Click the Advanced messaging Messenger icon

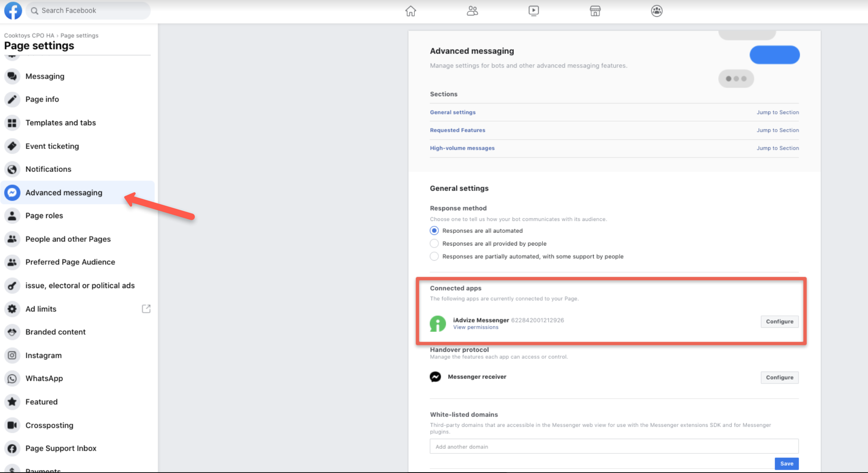tap(12, 192)
